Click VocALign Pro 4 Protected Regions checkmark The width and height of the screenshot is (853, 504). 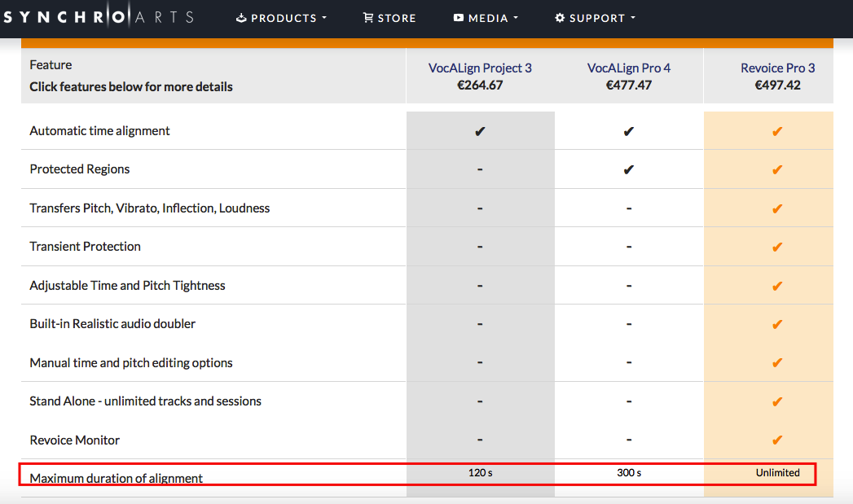point(629,169)
